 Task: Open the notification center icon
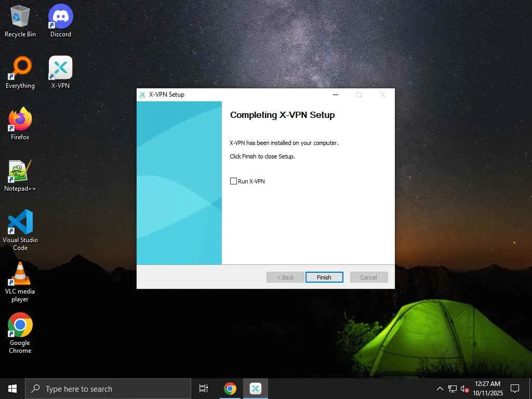point(515,389)
